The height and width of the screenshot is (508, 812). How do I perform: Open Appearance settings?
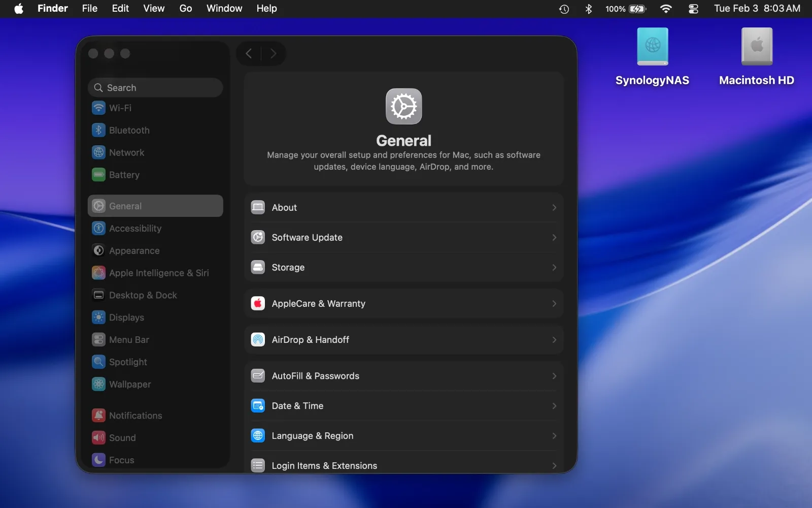(x=98, y=250)
